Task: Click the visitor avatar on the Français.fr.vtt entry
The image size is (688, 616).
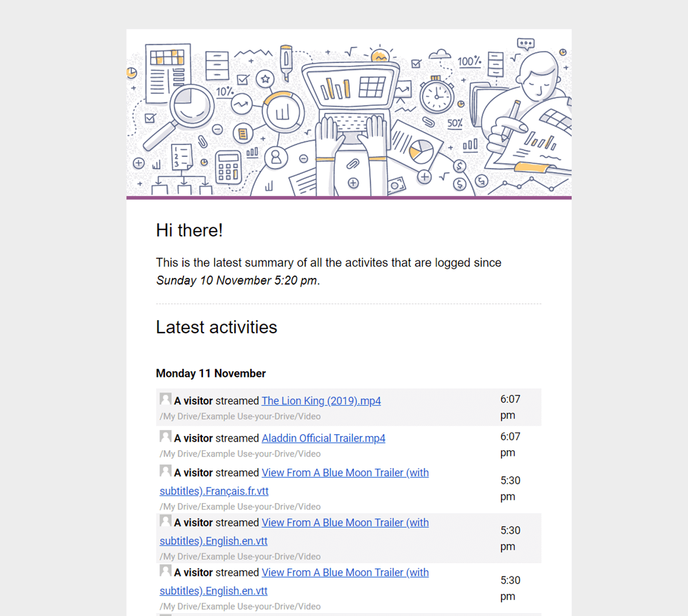Action: 165,471
